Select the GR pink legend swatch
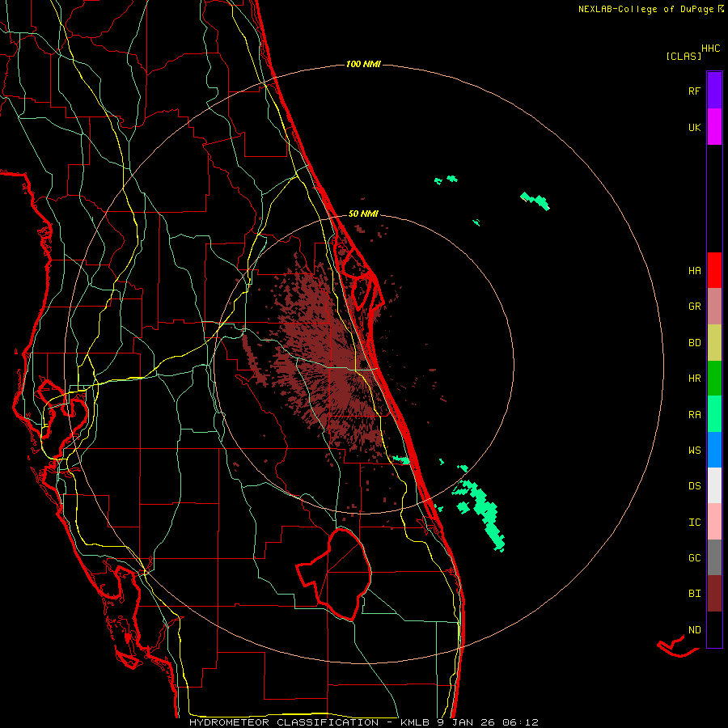Screen dimensions: 728x728 coord(714,307)
